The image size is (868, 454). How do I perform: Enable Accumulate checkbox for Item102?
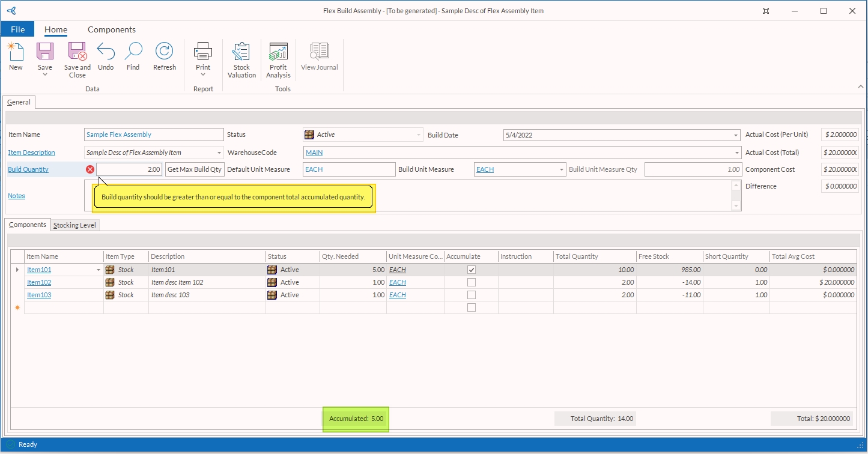pyautogui.click(x=472, y=282)
